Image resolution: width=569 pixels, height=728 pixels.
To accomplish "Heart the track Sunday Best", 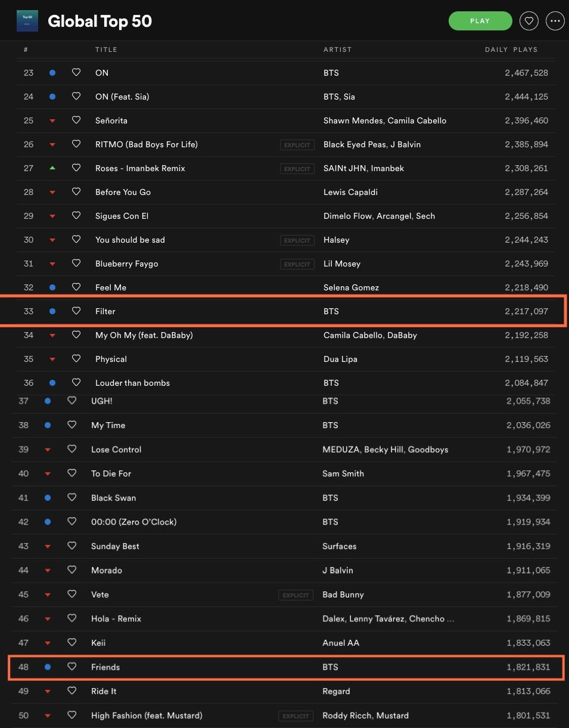I will tap(72, 546).
